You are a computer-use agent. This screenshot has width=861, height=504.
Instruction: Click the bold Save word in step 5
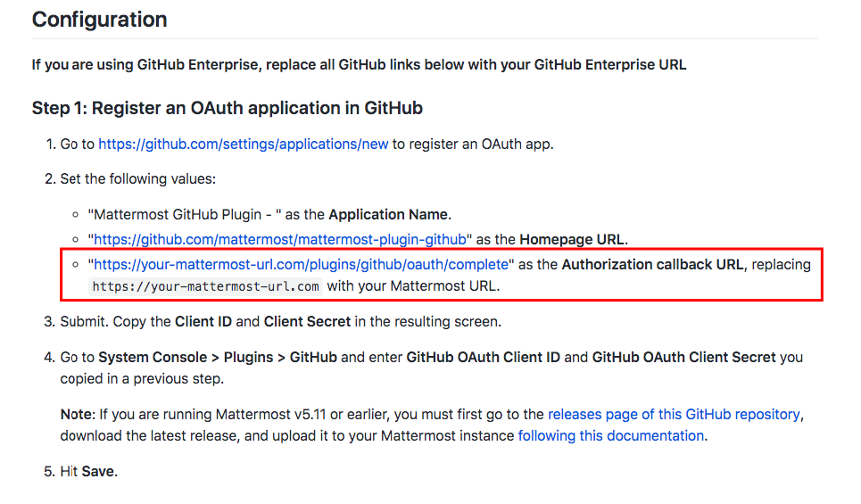[x=98, y=472]
